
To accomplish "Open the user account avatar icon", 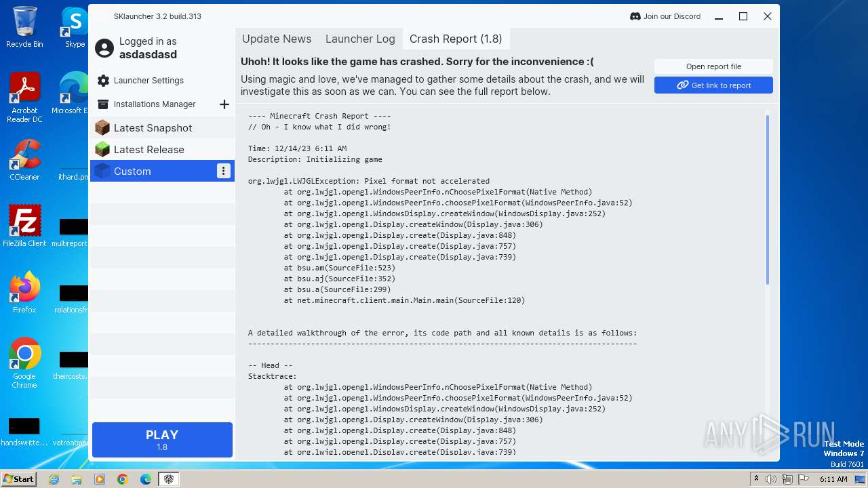I will pos(104,48).
